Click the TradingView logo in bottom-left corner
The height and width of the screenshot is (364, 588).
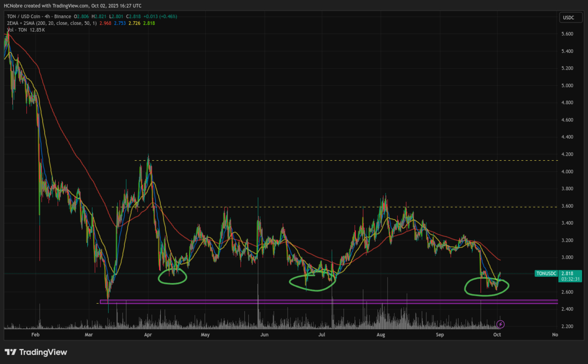pos(36,352)
